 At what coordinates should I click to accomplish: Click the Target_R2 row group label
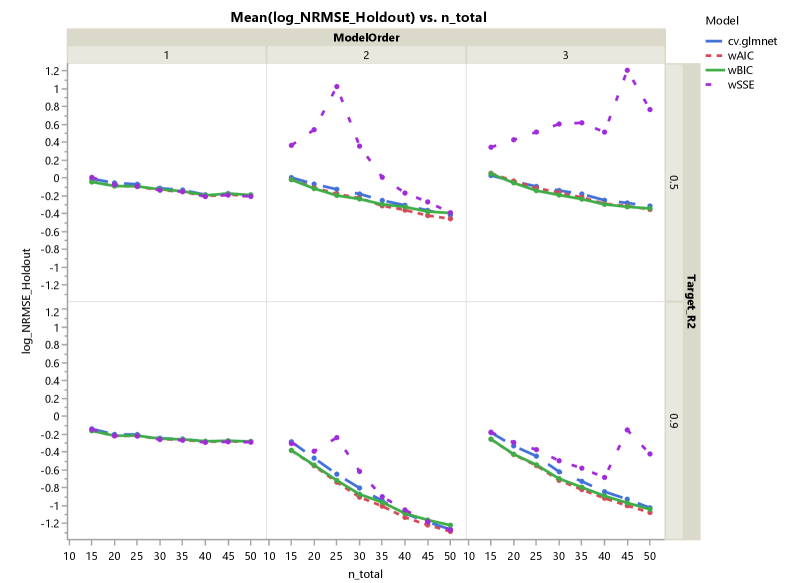click(691, 301)
